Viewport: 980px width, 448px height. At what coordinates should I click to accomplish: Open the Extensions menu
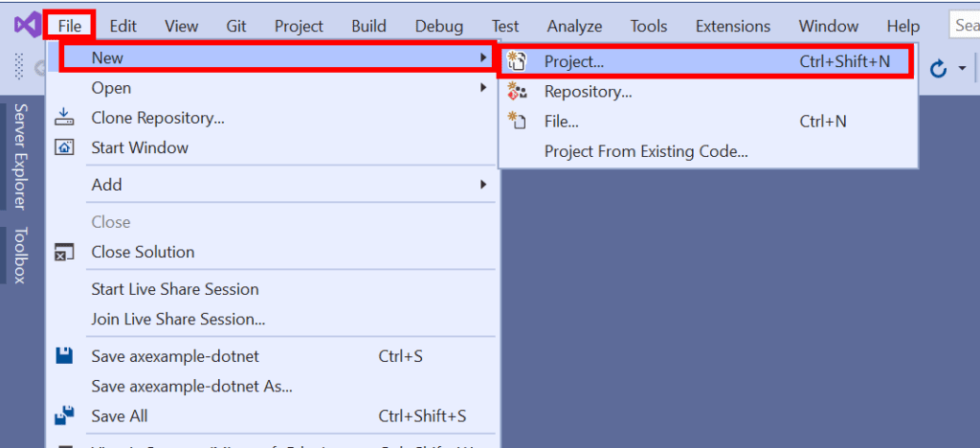click(732, 26)
